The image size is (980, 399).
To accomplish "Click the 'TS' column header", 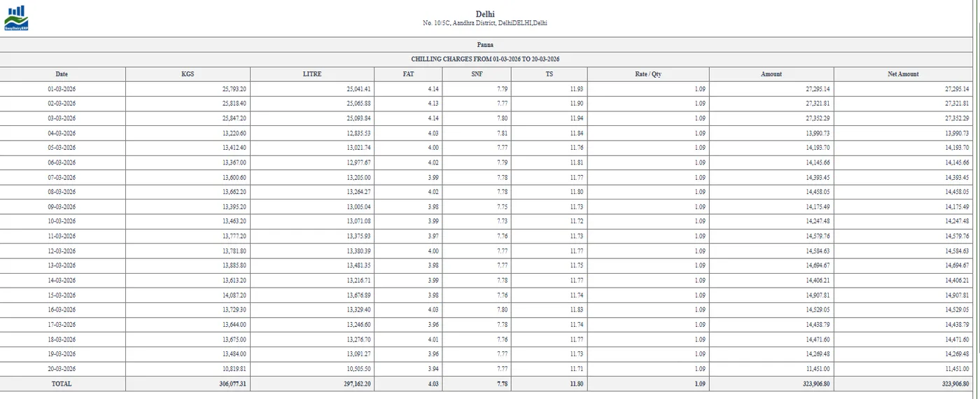I will pyautogui.click(x=549, y=74).
